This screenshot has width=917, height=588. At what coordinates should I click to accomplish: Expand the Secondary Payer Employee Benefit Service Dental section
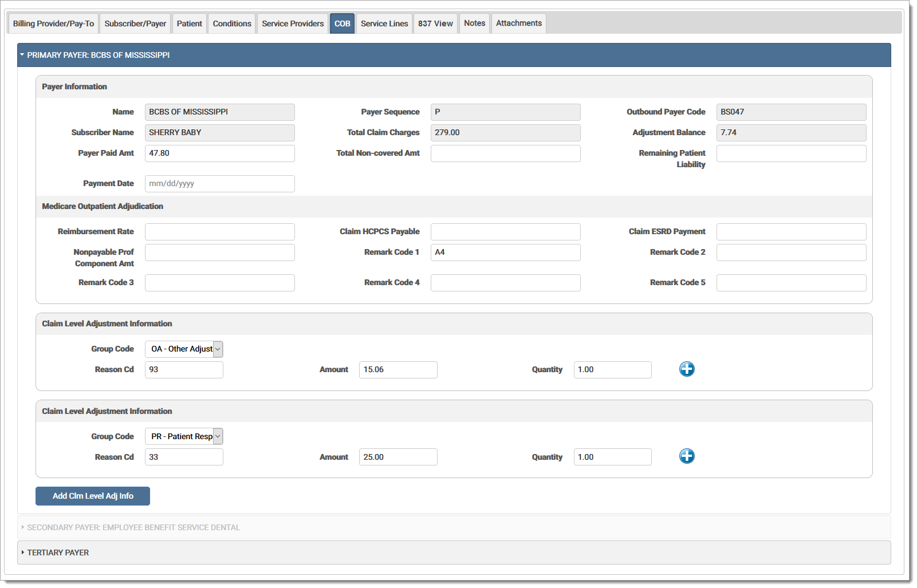[454, 527]
